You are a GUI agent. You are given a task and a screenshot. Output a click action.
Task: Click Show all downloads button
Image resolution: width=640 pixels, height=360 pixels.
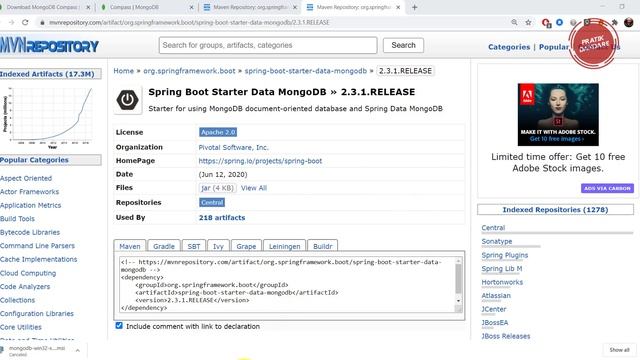coord(619,350)
